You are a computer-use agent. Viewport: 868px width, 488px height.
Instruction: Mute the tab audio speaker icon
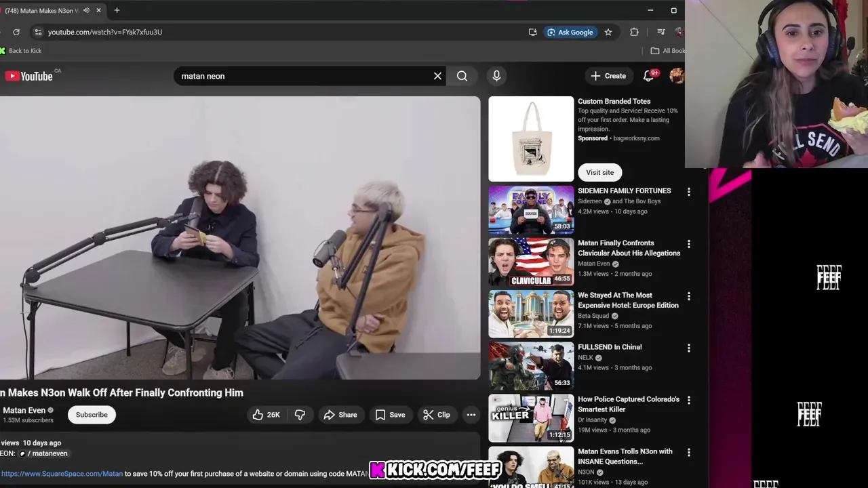coord(86,10)
